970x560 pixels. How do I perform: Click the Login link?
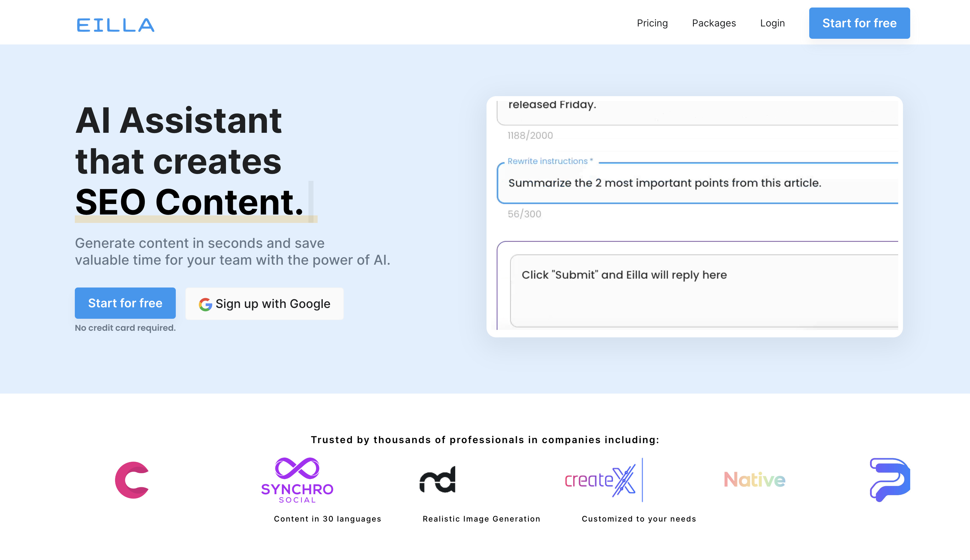pos(772,23)
